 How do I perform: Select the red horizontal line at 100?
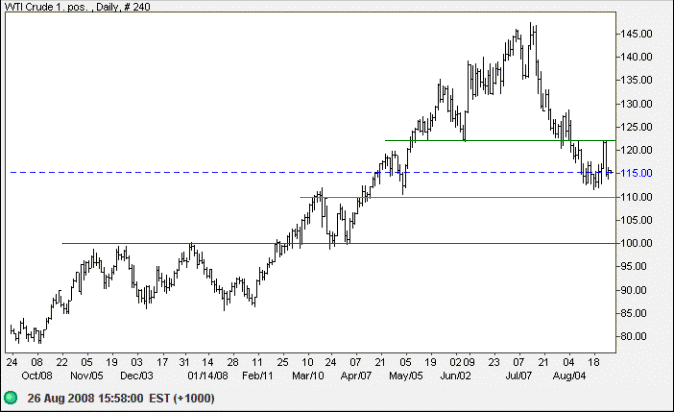click(339, 243)
